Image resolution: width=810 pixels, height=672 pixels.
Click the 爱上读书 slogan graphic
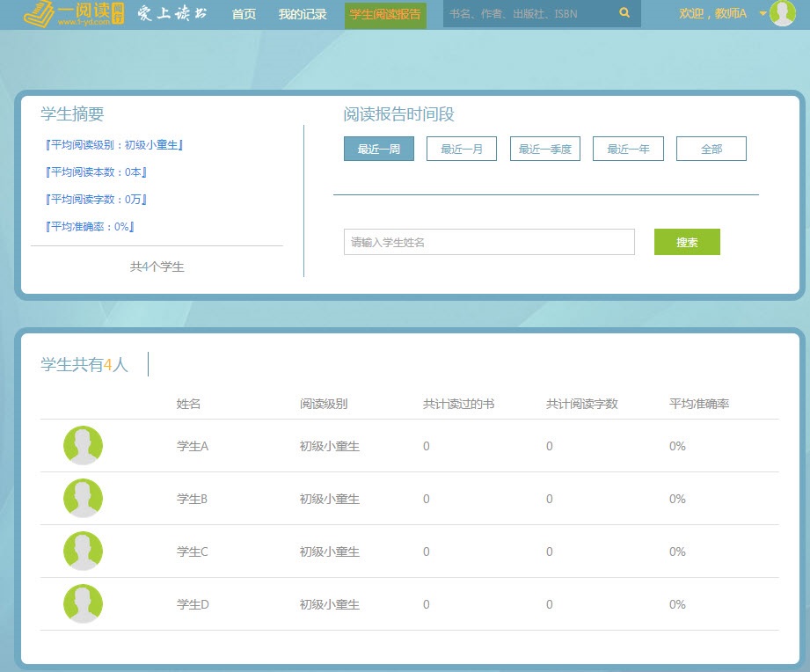[172, 14]
